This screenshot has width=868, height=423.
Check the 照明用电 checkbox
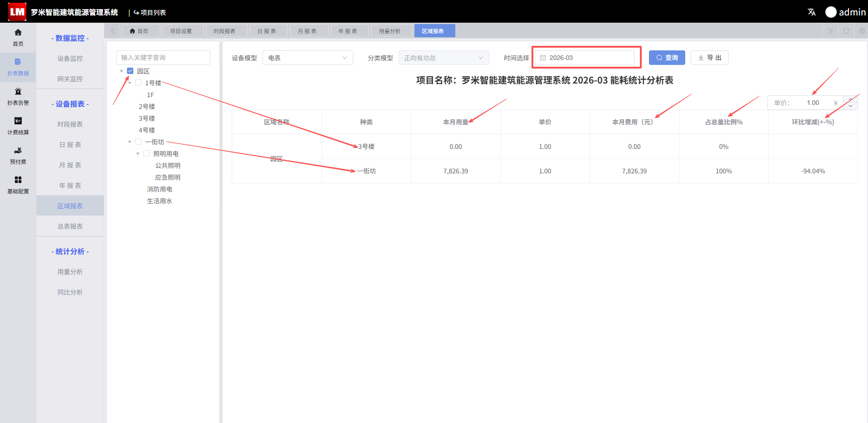(x=146, y=153)
